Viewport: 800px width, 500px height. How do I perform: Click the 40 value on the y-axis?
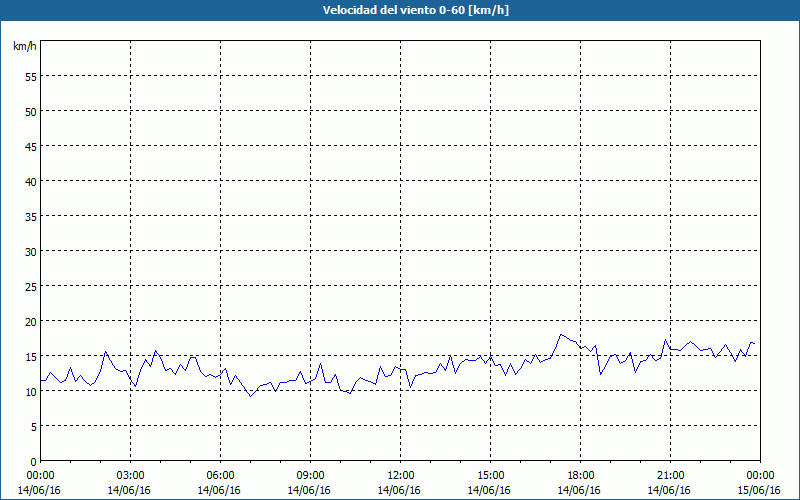pos(31,182)
